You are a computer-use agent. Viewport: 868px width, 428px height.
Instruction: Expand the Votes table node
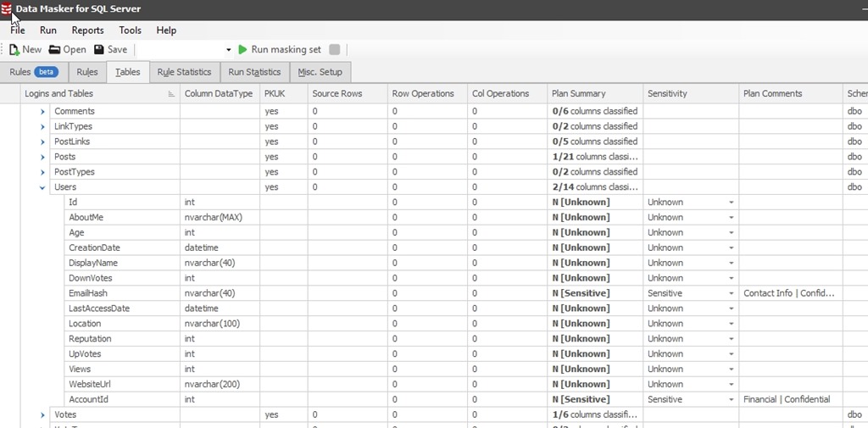(x=42, y=414)
